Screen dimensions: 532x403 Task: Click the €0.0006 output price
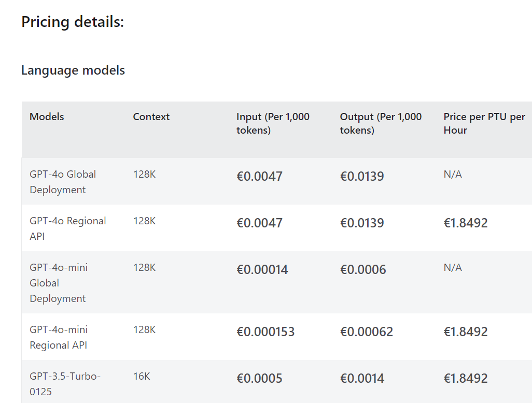(363, 270)
